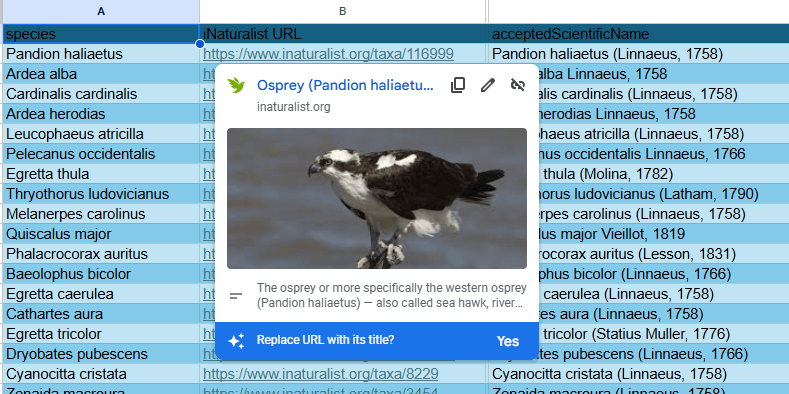Select the 'iNaturalist URL' header cell
789x394 pixels.
click(343, 34)
